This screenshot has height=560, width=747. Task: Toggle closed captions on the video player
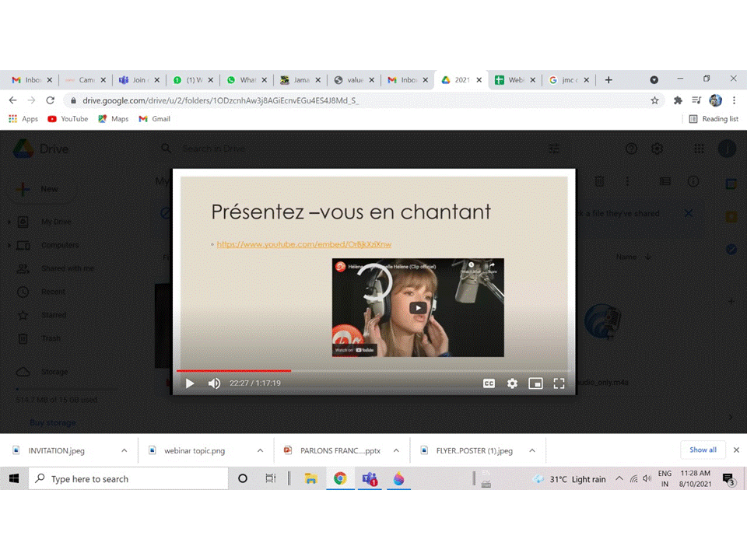pyautogui.click(x=489, y=383)
